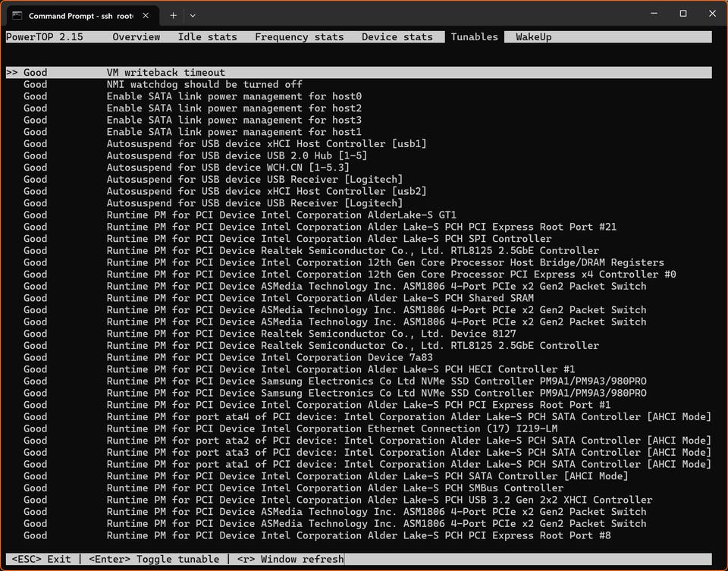
Task: Select Runtime PM for PCI Express Root Port #1
Action: click(359, 405)
